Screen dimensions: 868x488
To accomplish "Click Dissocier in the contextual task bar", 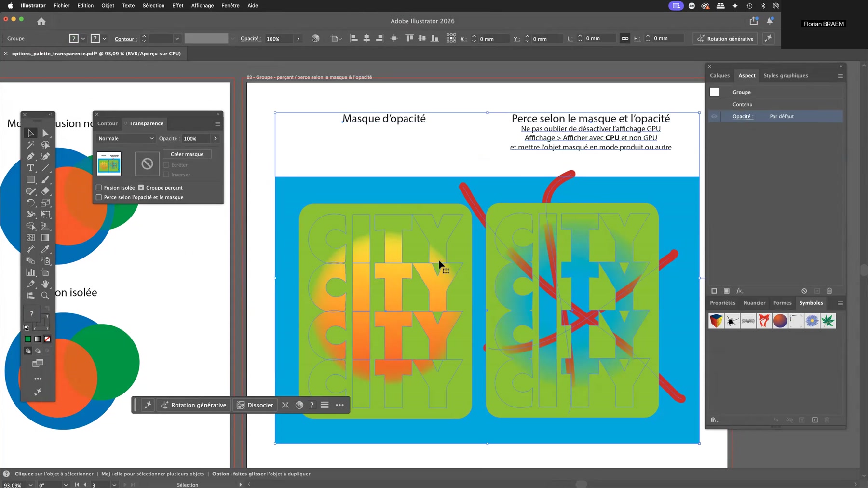I will [x=255, y=405].
